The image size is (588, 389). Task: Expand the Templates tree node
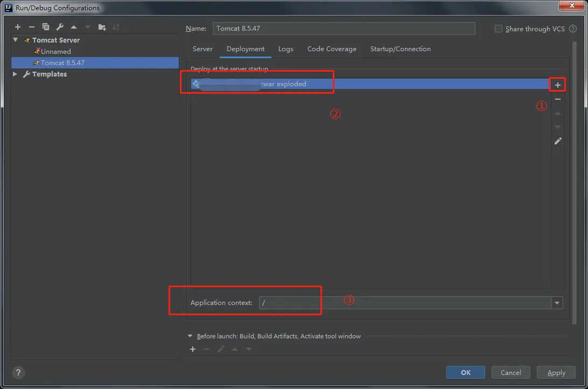tap(15, 74)
